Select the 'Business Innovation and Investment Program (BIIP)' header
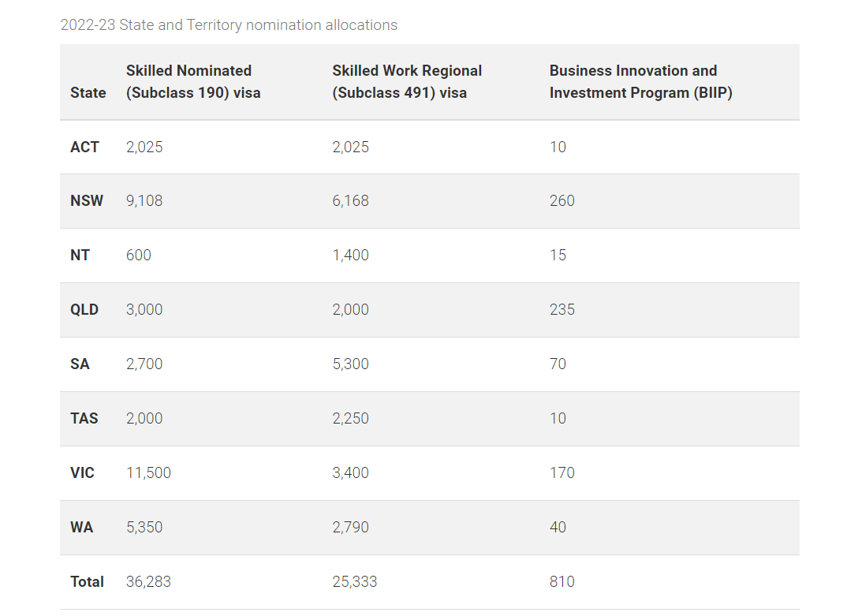The width and height of the screenshot is (847, 616). point(640,81)
